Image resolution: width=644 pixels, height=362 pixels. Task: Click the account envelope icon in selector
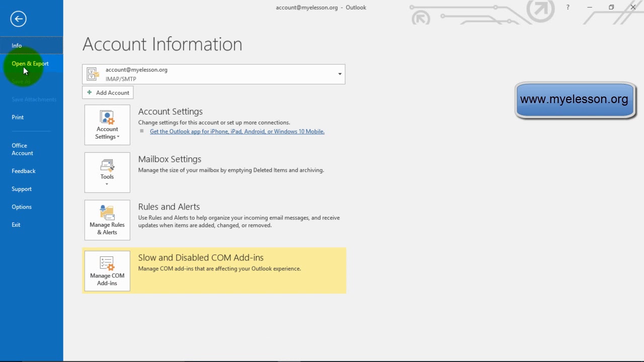[x=93, y=74]
